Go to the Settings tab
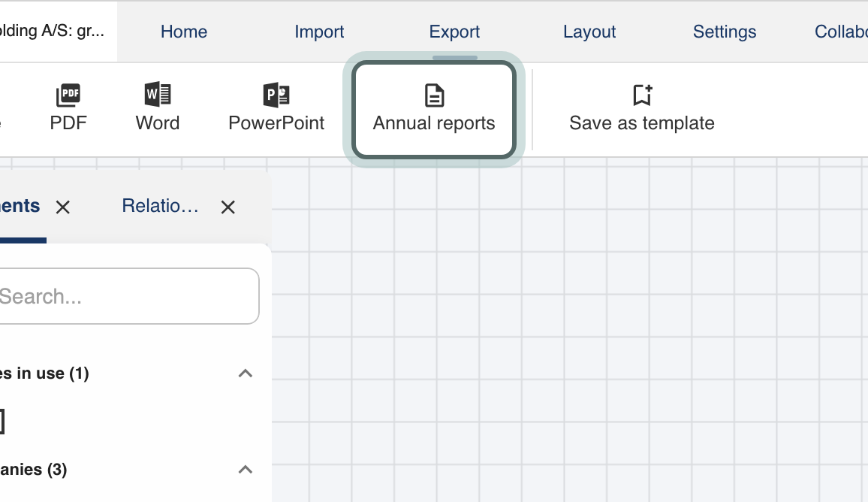The width and height of the screenshot is (868, 502). click(x=725, y=32)
